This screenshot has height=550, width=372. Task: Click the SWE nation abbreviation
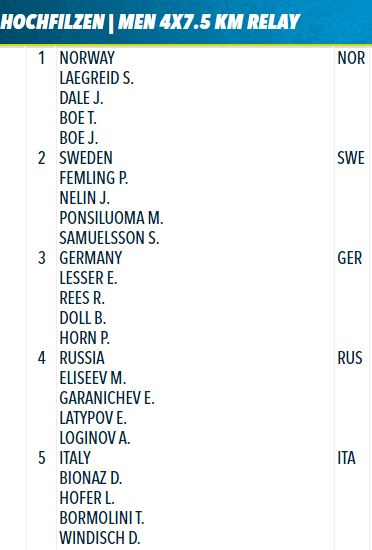tap(351, 158)
